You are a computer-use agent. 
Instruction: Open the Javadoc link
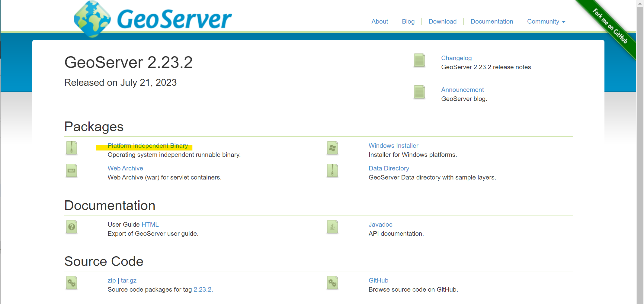tap(380, 225)
